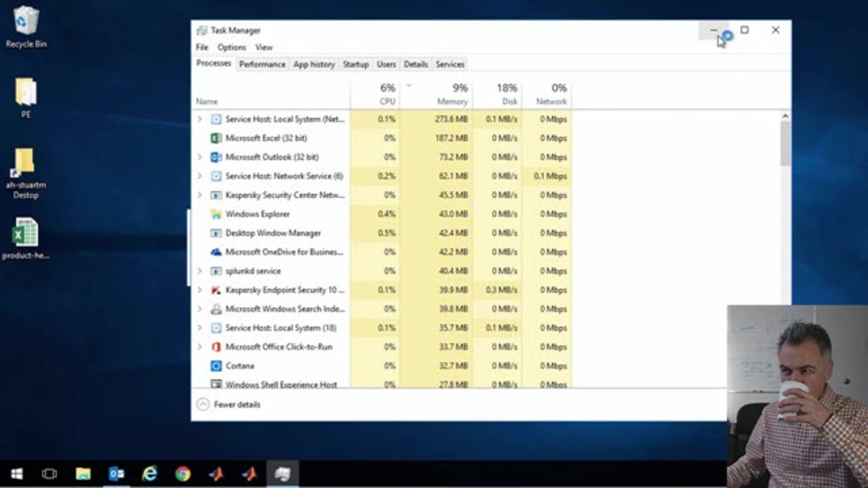Open Google Chrome from the taskbar
The height and width of the screenshot is (488, 868).
coord(183,474)
